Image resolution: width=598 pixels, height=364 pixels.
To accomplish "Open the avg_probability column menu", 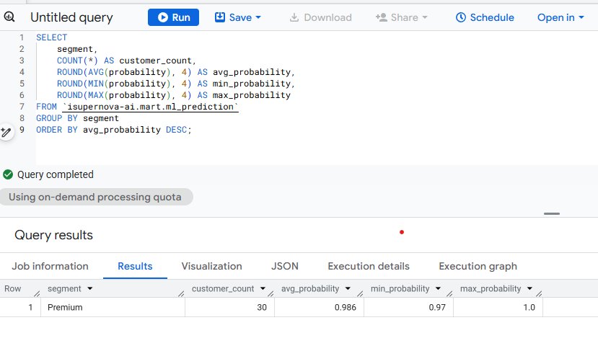I will (x=348, y=288).
